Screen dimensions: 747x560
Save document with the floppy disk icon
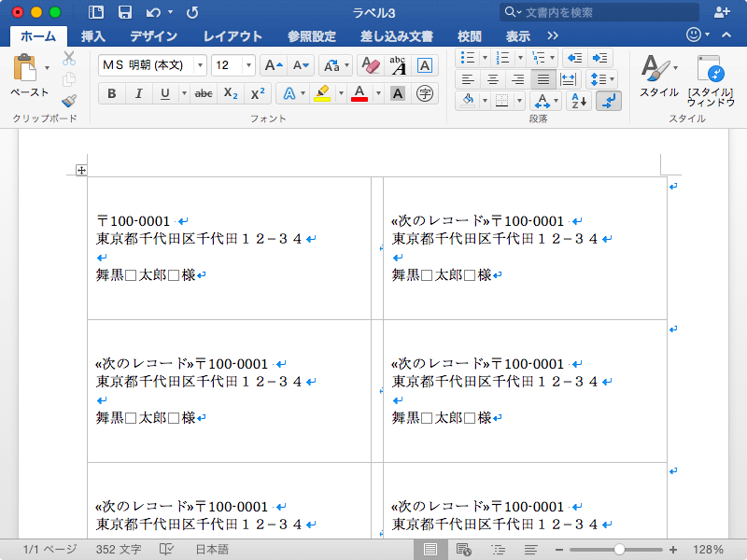125,12
